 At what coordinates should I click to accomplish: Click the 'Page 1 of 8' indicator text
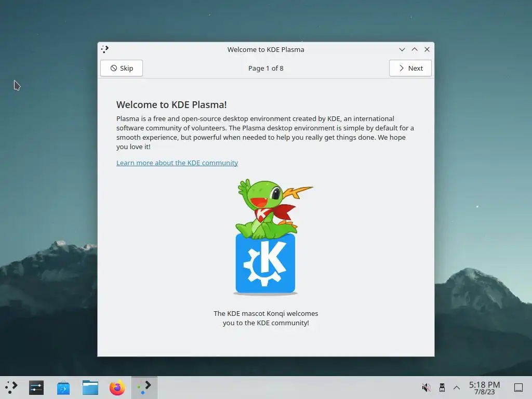265,68
